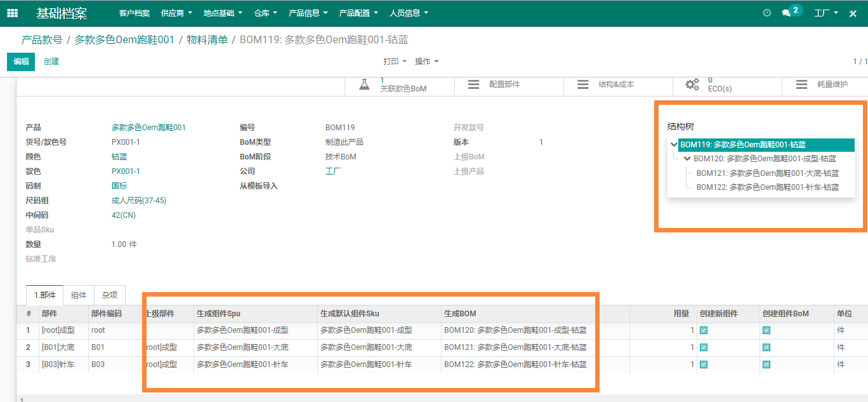Click the list icon next to 结构&成本

(583, 84)
